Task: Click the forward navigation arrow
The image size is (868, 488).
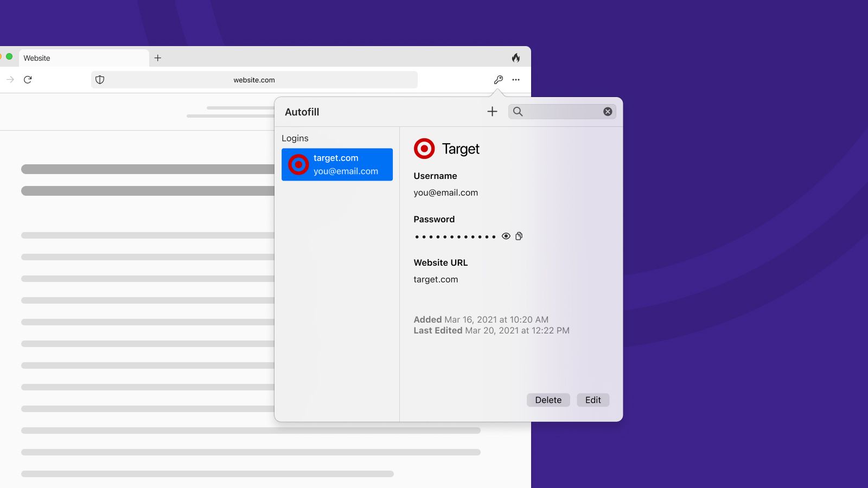Action: click(10, 79)
